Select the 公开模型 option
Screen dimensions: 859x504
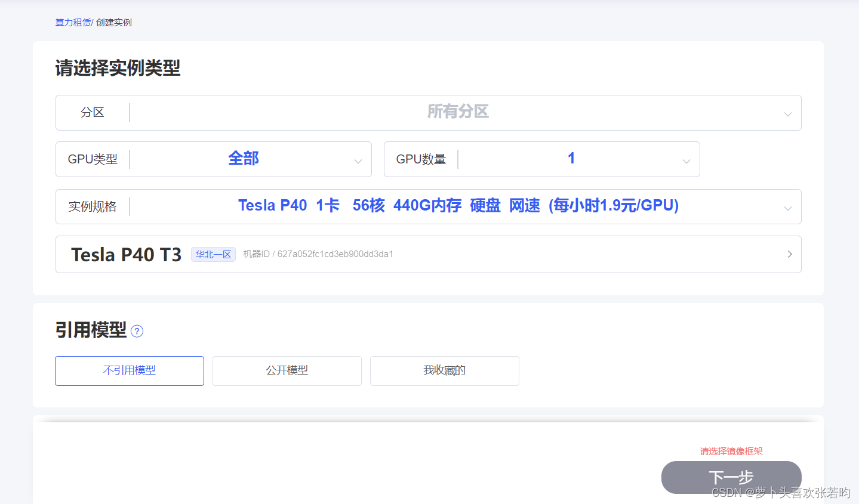(x=287, y=371)
